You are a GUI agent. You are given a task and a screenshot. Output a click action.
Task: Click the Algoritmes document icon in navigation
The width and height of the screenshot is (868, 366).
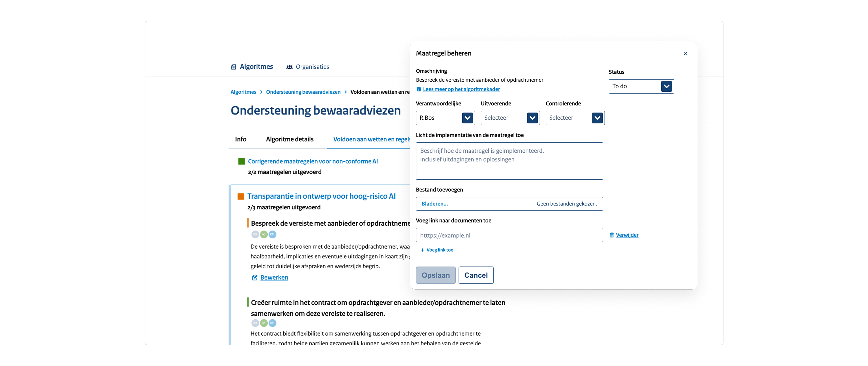pos(234,67)
